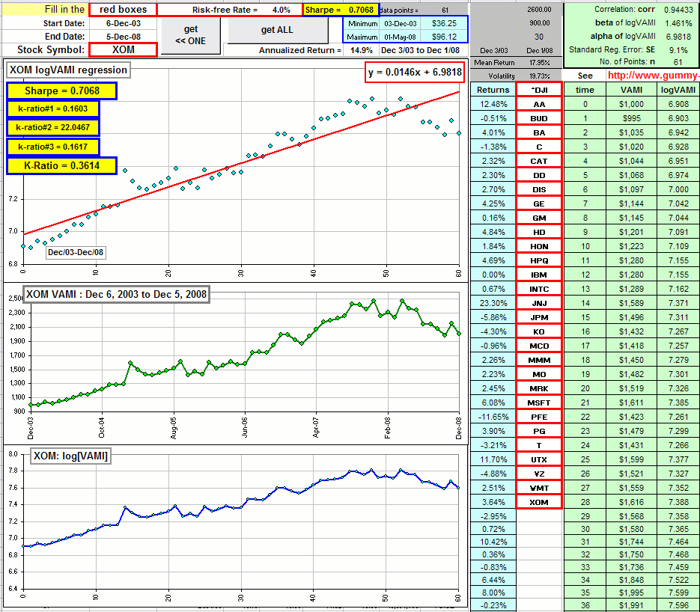Select the top Sharpe = 0.7068 header cell

tap(340, 10)
